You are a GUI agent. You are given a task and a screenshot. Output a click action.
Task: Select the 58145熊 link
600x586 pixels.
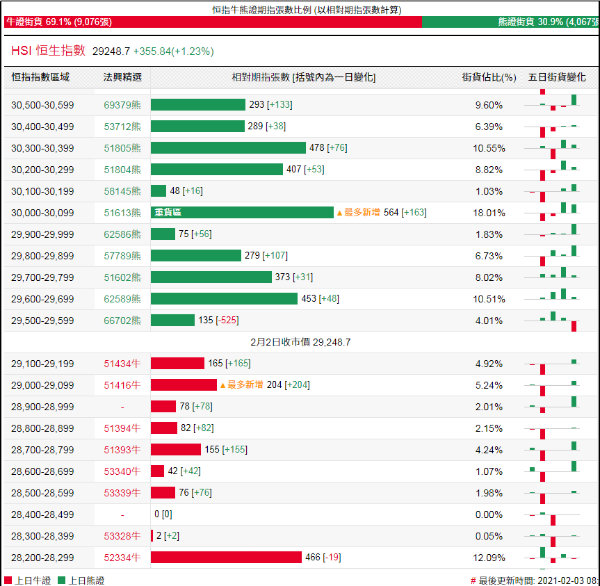click(x=122, y=191)
